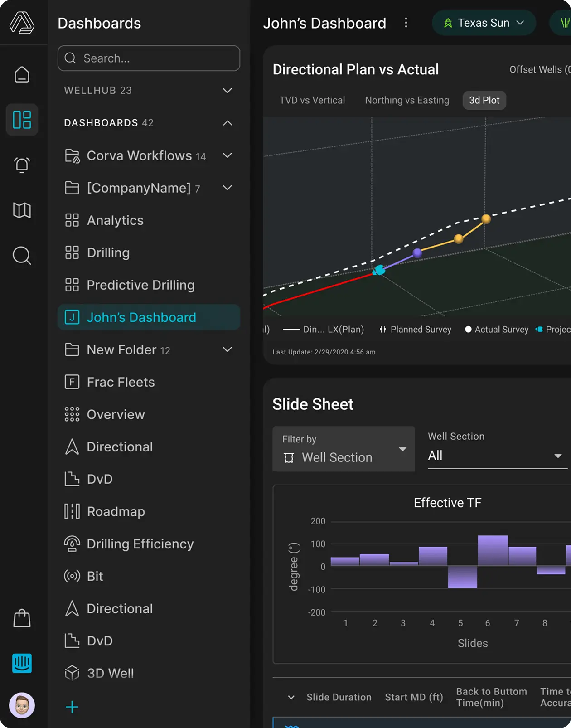Switch to the TVD vs Vertical tab
Screen dimensions: 571x728
[x=312, y=100]
